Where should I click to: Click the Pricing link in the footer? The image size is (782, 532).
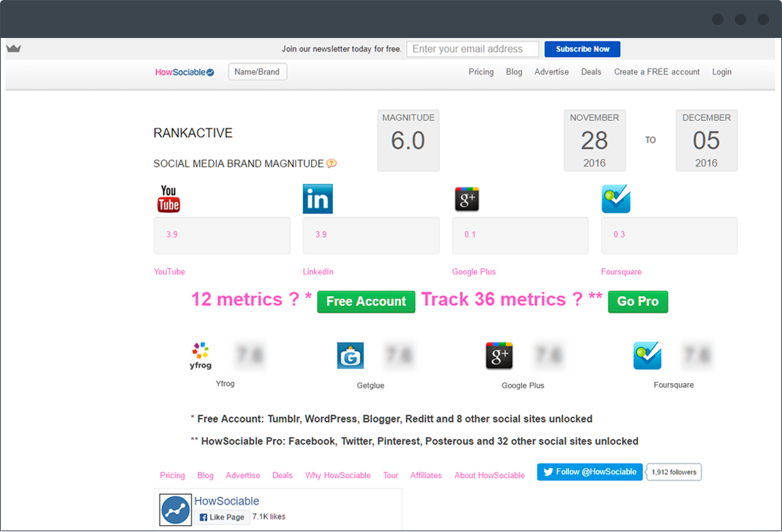coord(173,475)
